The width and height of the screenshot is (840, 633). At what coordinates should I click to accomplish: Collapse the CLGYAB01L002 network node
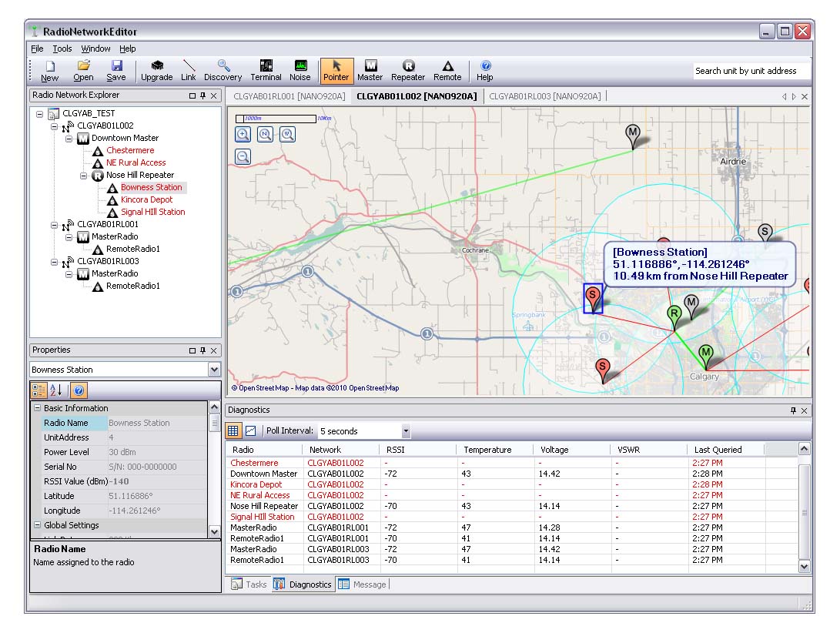[x=54, y=126]
